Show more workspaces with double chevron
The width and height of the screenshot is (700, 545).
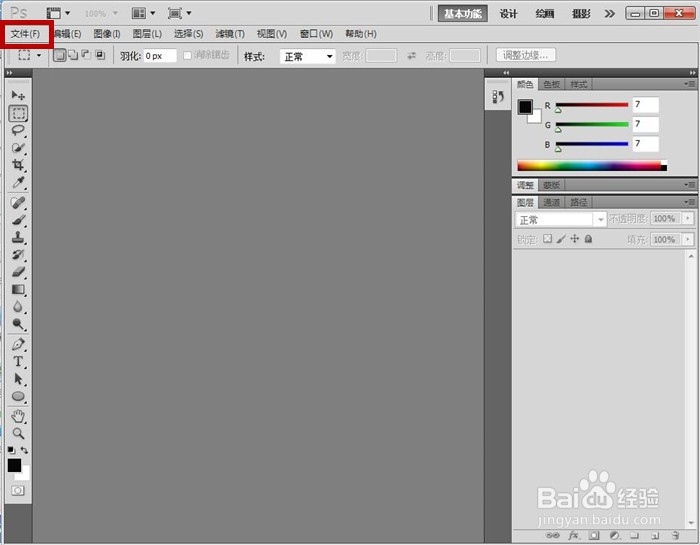click(609, 14)
